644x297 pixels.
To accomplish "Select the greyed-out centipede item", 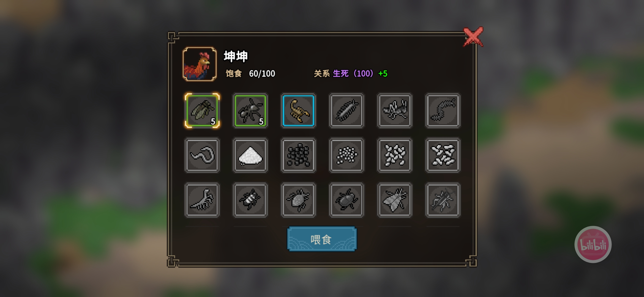I will coord(346,111).
